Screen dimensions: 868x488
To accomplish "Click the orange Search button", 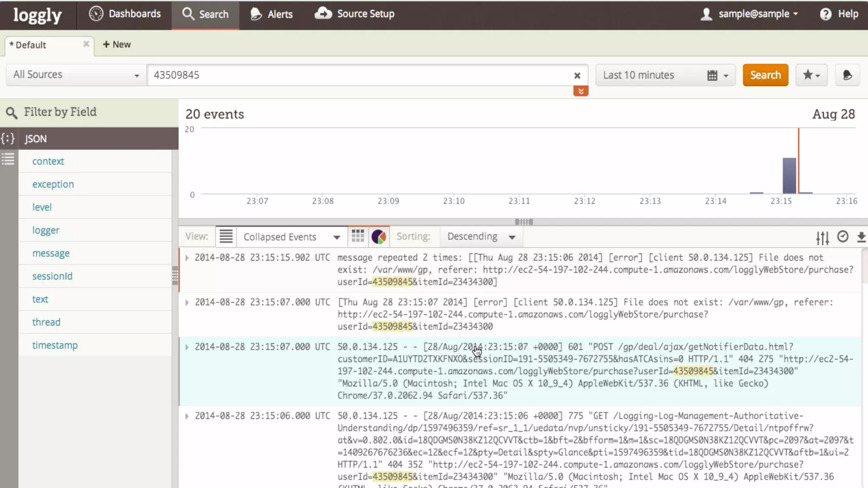I will tap(765, 75).
